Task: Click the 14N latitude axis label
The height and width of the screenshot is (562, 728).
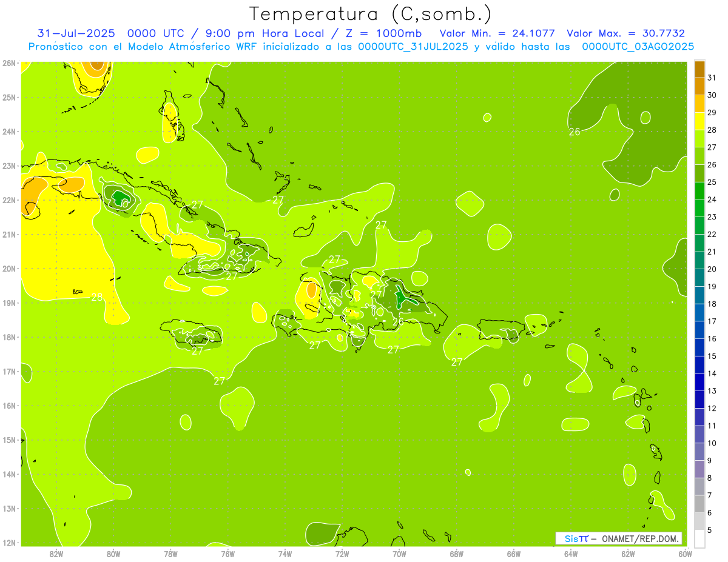Action: (10, 474)
